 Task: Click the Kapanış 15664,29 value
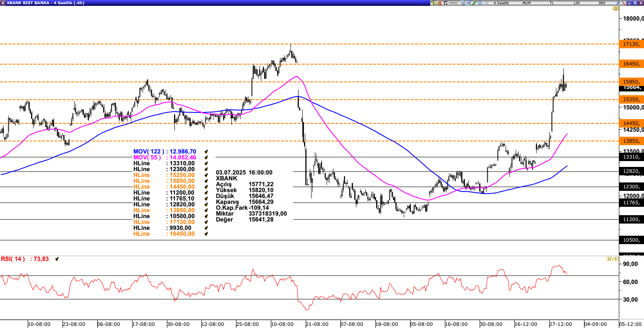(261, 202)
